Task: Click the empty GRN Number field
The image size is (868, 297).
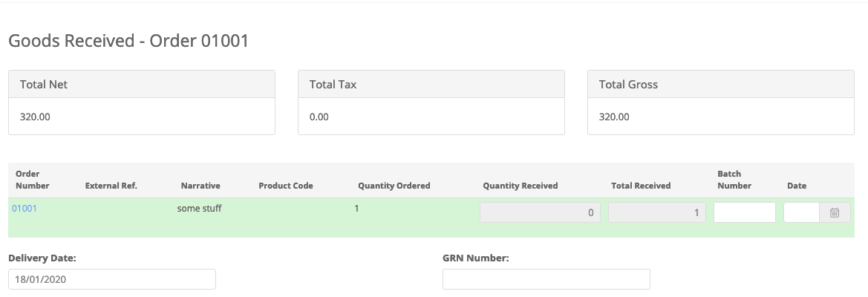Action: 546,279
